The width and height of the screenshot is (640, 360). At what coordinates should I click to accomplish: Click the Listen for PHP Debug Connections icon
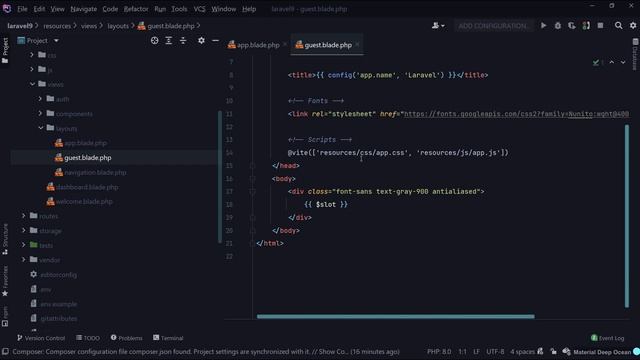tap(586, 25)
